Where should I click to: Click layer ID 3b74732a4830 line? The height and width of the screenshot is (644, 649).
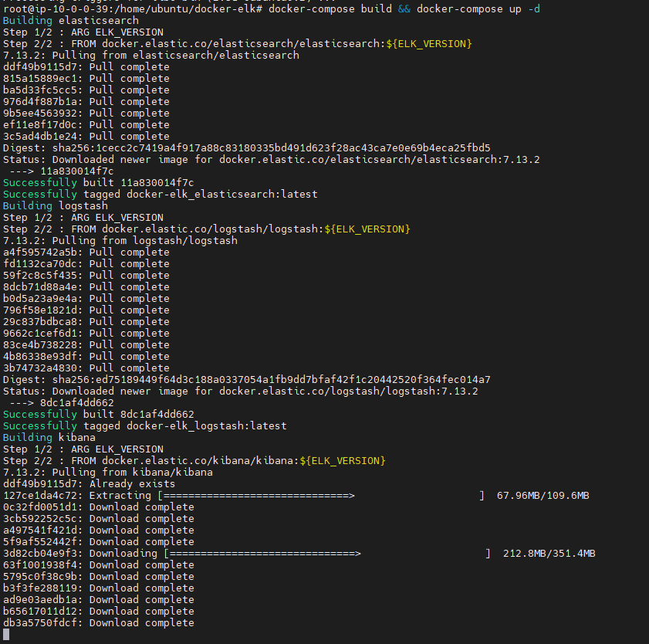click(x=86, y=368)
